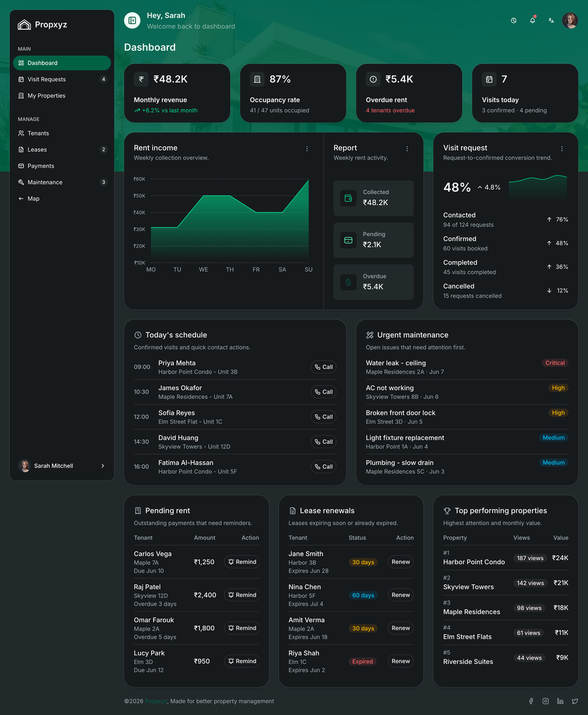Screen dimensions: 588x715
Task: Remind Raj Patel about rent
Action: (241, 595)
